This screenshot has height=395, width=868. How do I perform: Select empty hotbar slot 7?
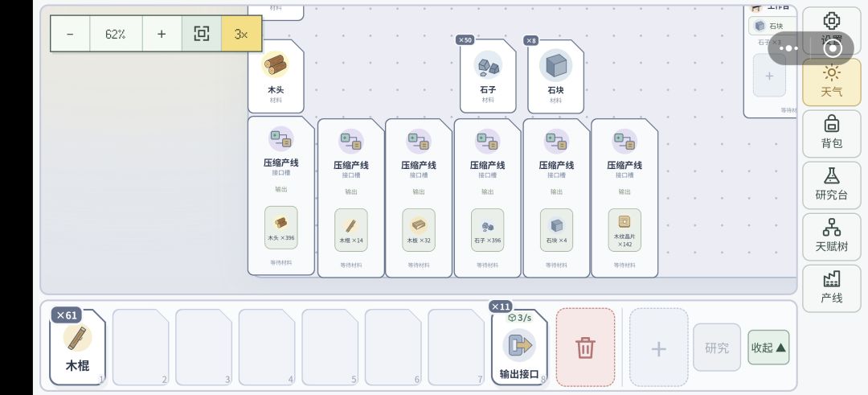click(457, 348)
